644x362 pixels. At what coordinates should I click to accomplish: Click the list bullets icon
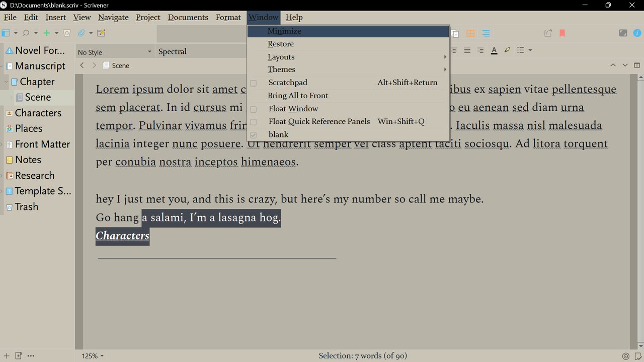(x=521, y=50)
